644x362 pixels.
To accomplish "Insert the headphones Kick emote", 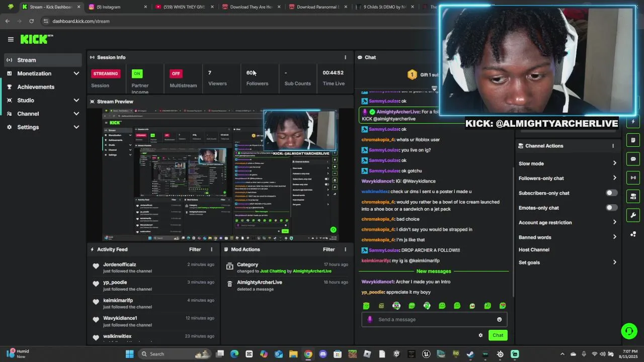I will tap(427, 306).
